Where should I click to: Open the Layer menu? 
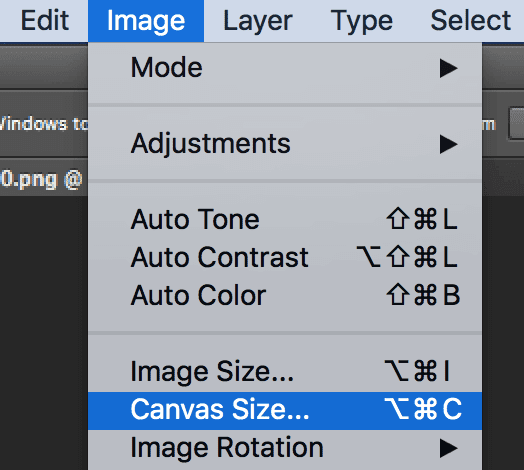coord(258,21)
